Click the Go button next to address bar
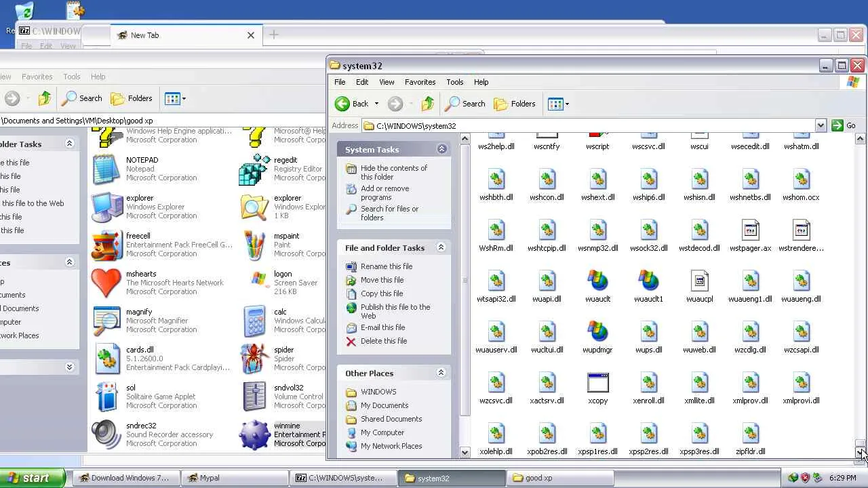 pos(844,125)
